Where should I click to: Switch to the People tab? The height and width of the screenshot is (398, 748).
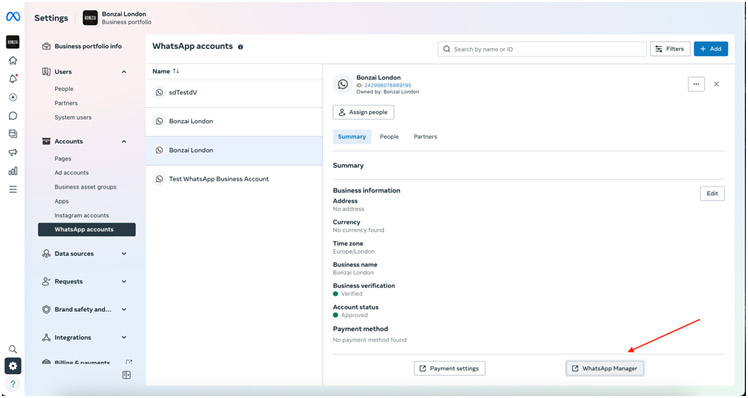(x=389, y=136)
